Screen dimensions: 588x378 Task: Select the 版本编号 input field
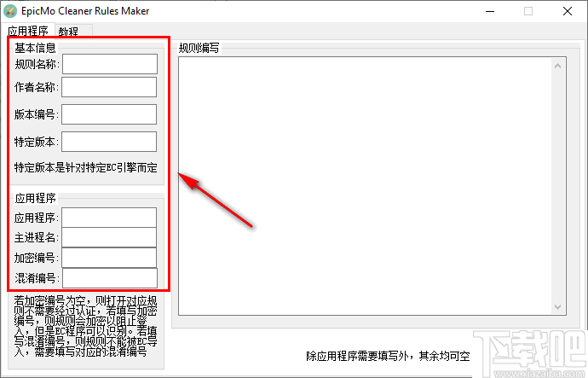(109, 114)
